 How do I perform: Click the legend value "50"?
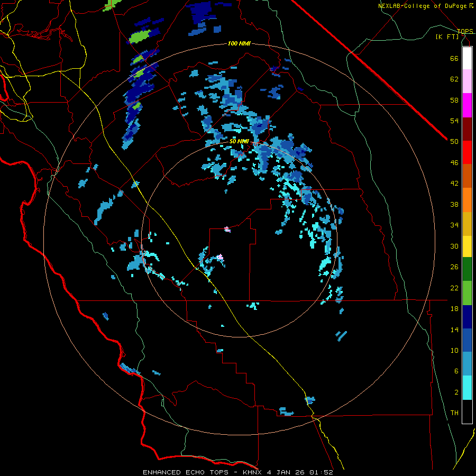click(x=454, y=142)
